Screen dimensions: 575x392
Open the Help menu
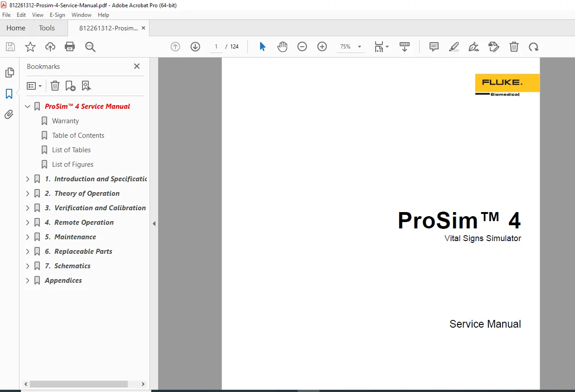(103, 15)
